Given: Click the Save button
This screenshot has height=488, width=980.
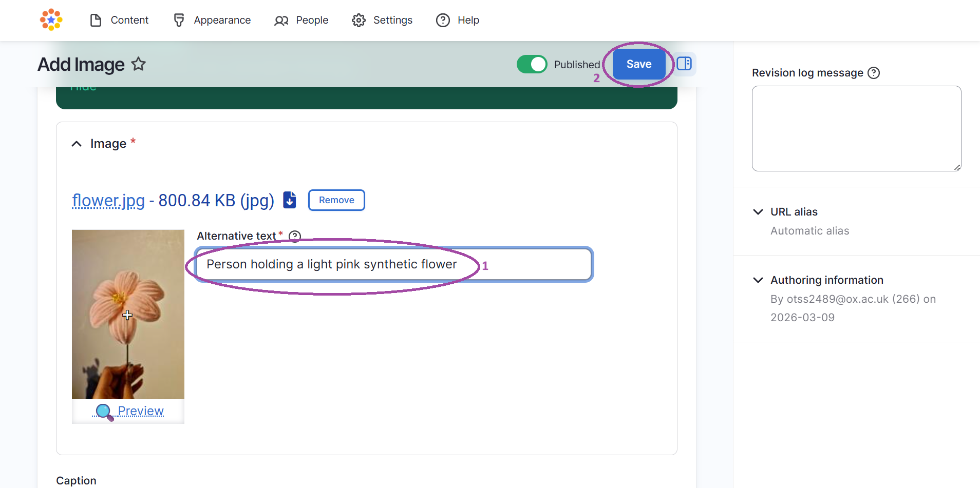Looking at the screenshot, I should 638,64.
